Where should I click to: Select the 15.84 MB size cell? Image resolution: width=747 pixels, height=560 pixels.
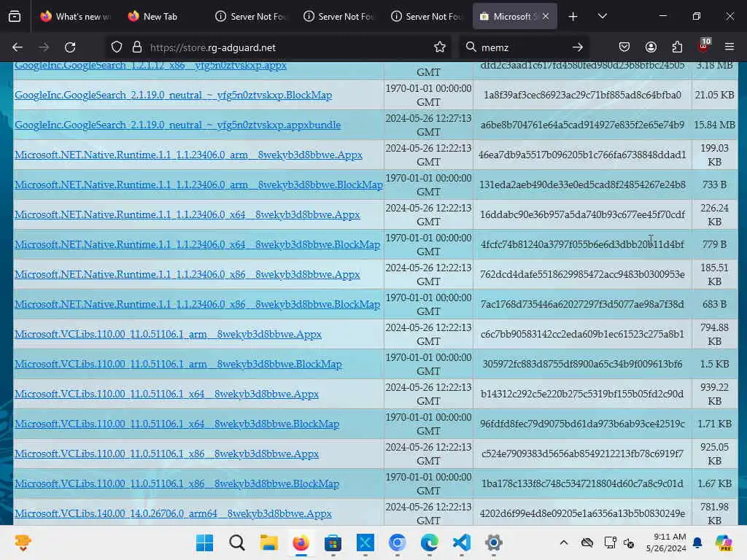click(x=714, y=125)
